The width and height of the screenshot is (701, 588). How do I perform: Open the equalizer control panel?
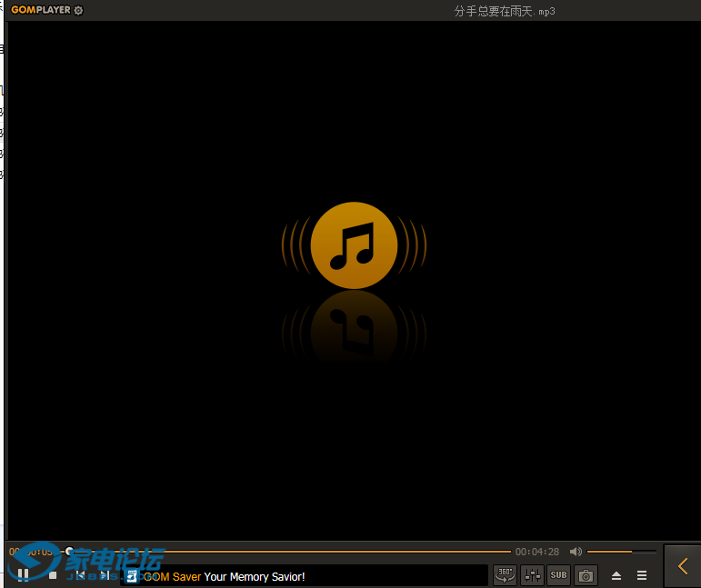(532, 574)
